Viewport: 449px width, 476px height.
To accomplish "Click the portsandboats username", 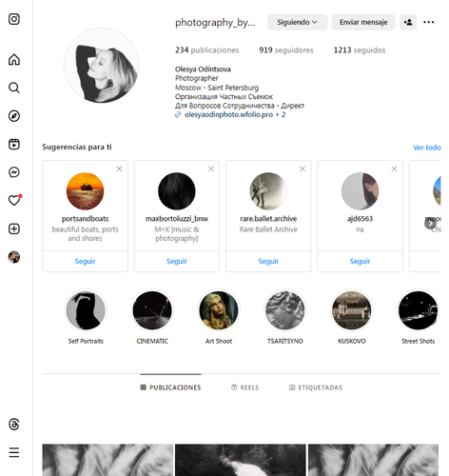I will click(x=85, y=219).
